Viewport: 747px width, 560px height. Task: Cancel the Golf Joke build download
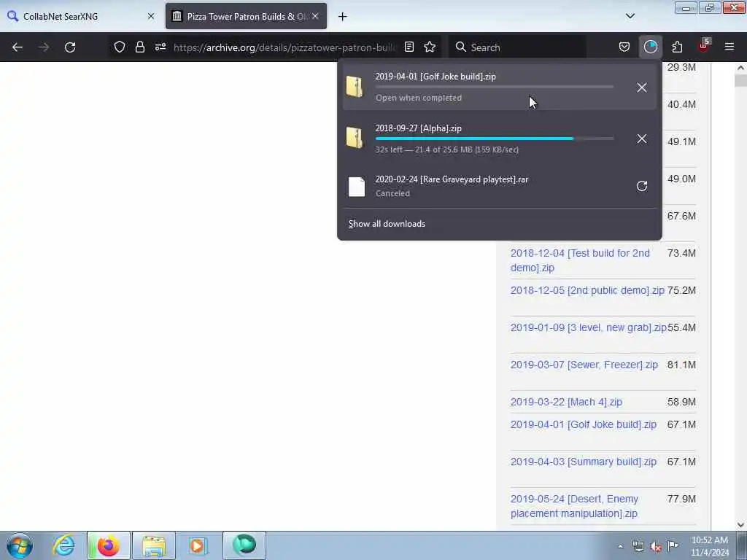click(x=642, y=87)
